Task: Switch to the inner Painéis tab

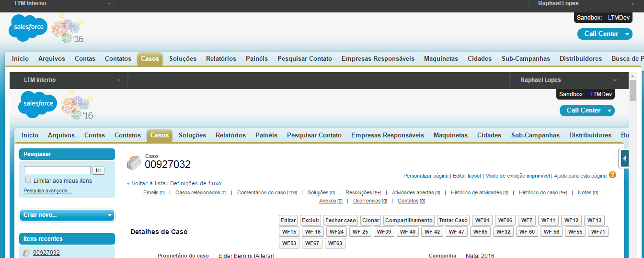Action: click(266, 135)
